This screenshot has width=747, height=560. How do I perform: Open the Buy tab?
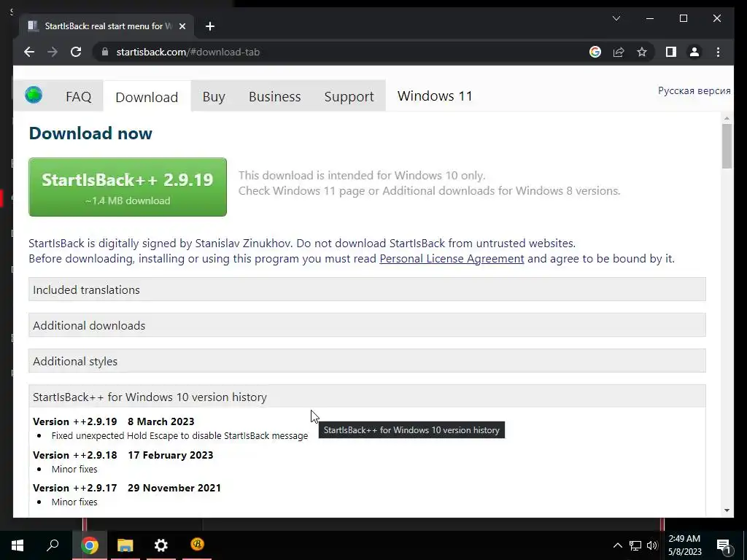tap(214, 97)
